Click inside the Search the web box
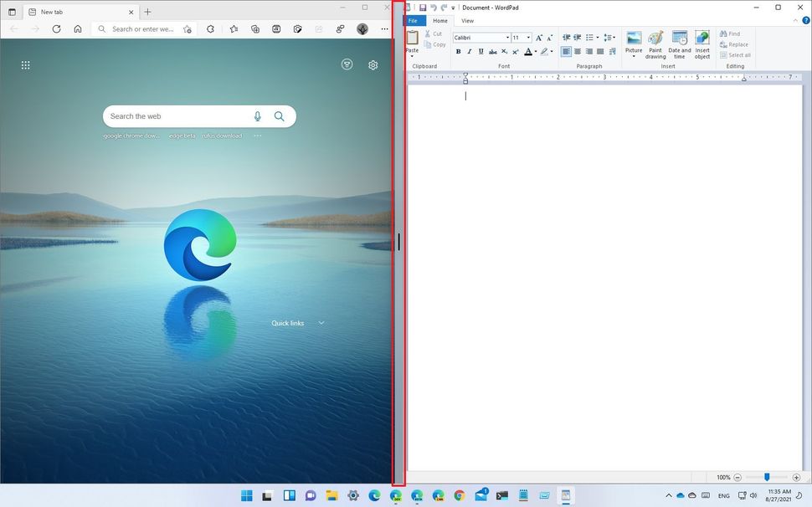 click(x=176, y=115)
